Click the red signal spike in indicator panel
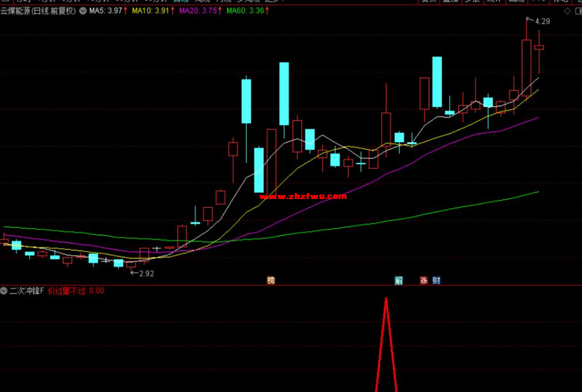 tap(386, 345)
